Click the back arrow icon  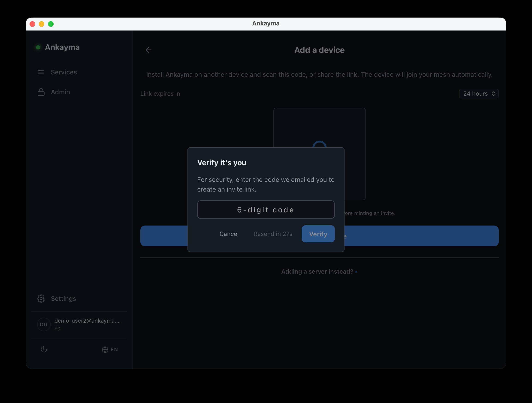[148, 50]
